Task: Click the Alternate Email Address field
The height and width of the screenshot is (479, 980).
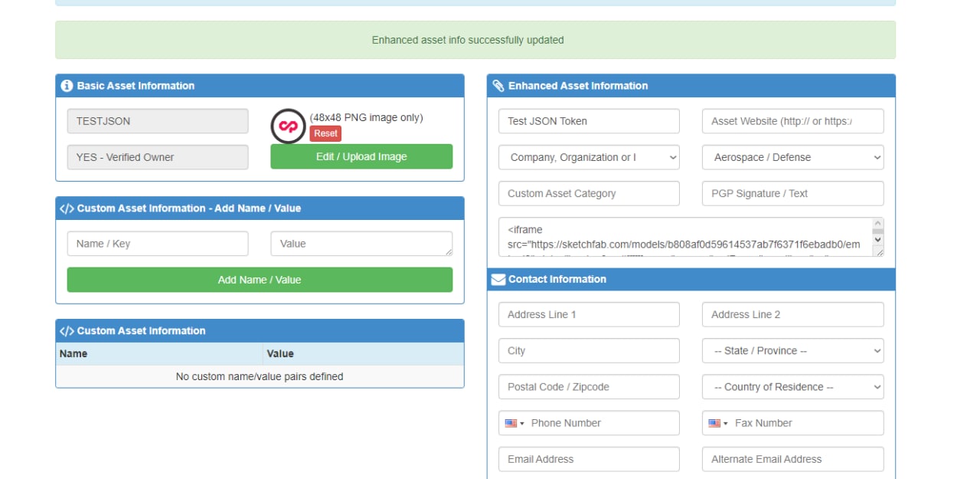Action: pos(792,459)
